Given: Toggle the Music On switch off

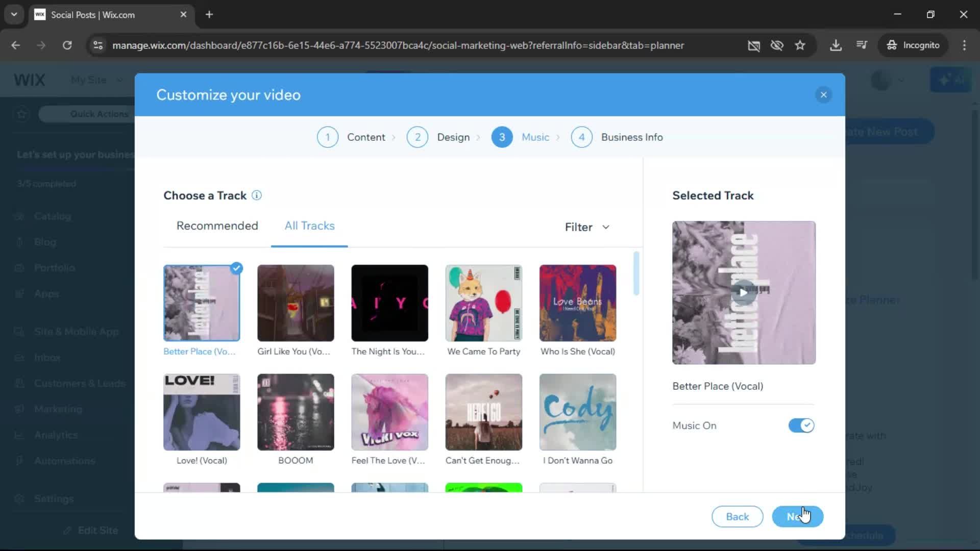Looking at the screenshot, I should [801, 425].
